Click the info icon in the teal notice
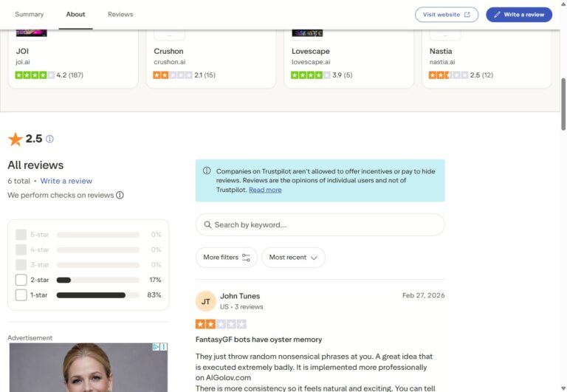567x392 pixels. 207,171
